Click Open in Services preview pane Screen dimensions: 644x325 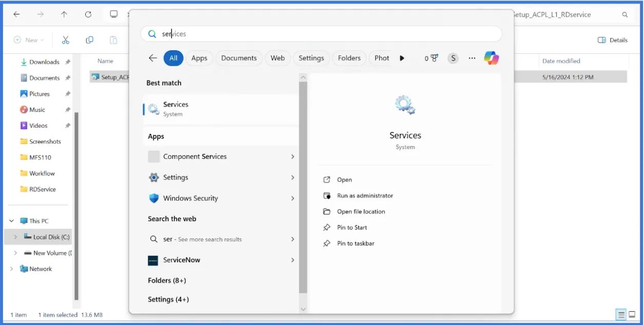(344, 180)
